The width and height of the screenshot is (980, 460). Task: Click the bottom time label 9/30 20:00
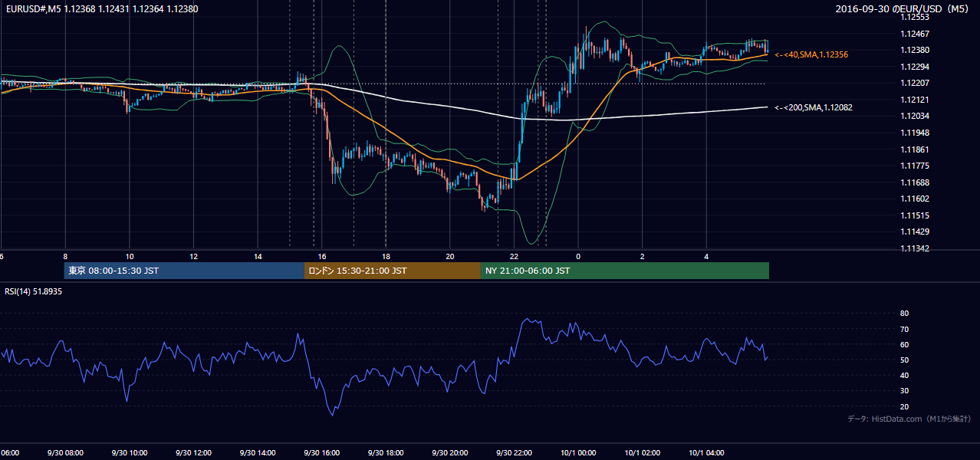(450, 453)
